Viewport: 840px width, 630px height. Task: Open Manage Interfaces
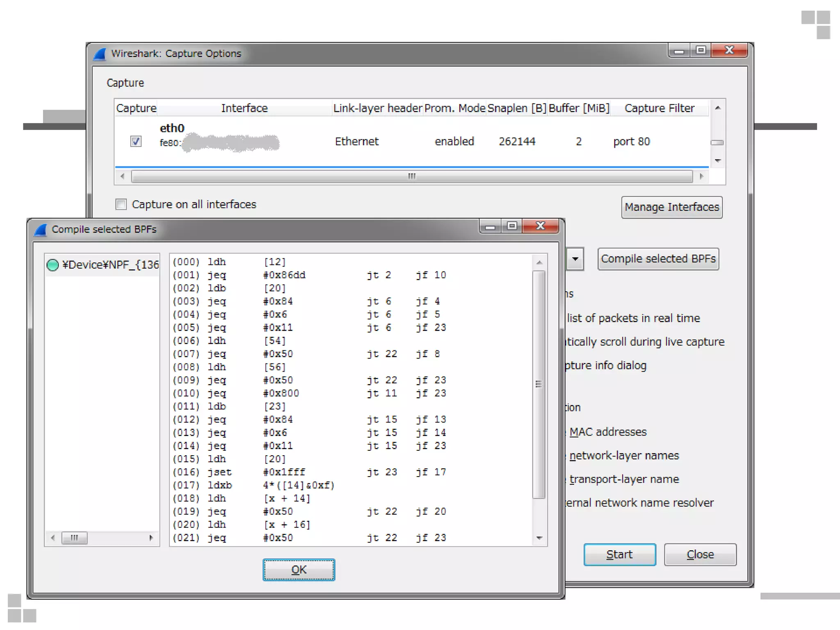coord(671,207)
